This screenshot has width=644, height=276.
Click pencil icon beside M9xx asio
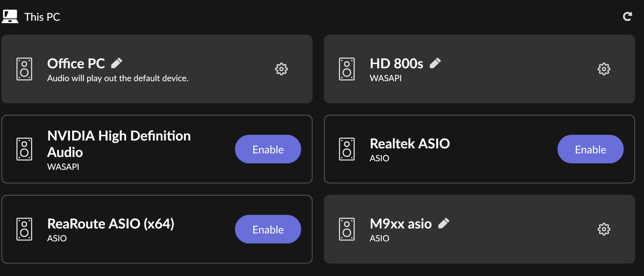pyautogui.click(x=444, y=223)
